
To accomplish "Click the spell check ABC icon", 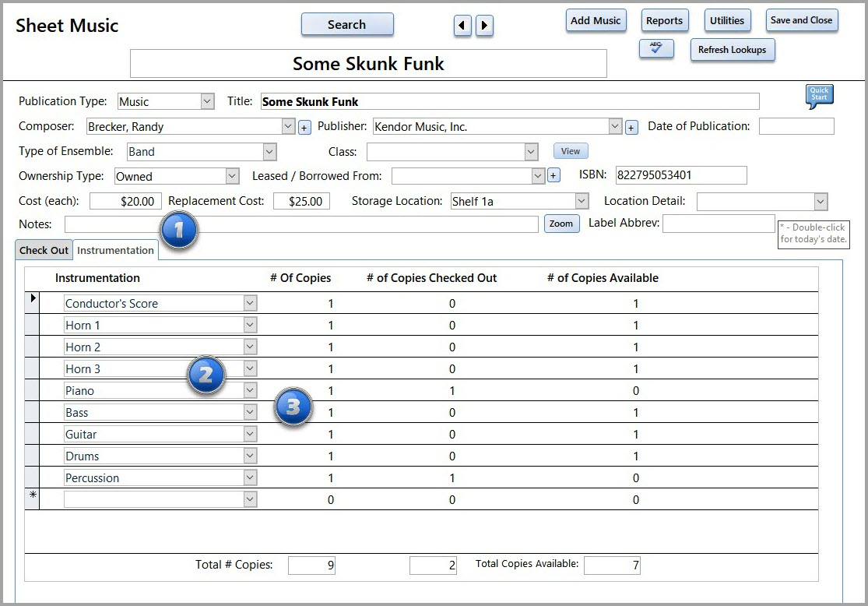I will pos(655,49).
